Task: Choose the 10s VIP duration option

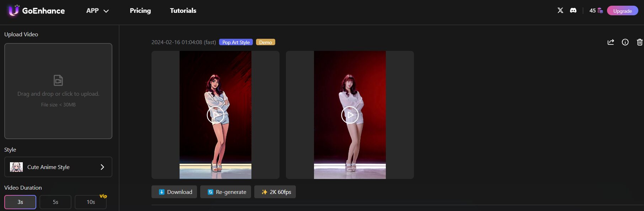Action: click(x=91, y=202)
